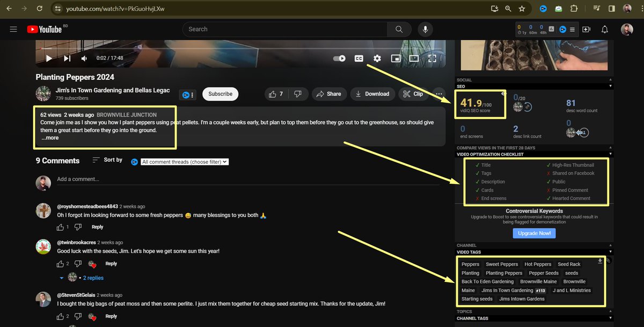Viewport: 644px width, 327px height.
Task: Download the video
Action: pos(372,94)
